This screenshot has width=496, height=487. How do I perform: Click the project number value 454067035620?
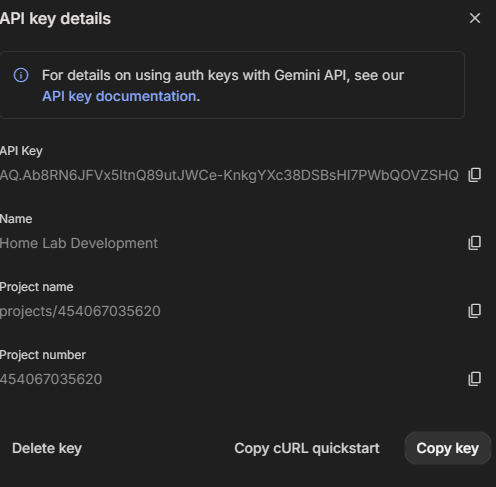coord(51,379)
